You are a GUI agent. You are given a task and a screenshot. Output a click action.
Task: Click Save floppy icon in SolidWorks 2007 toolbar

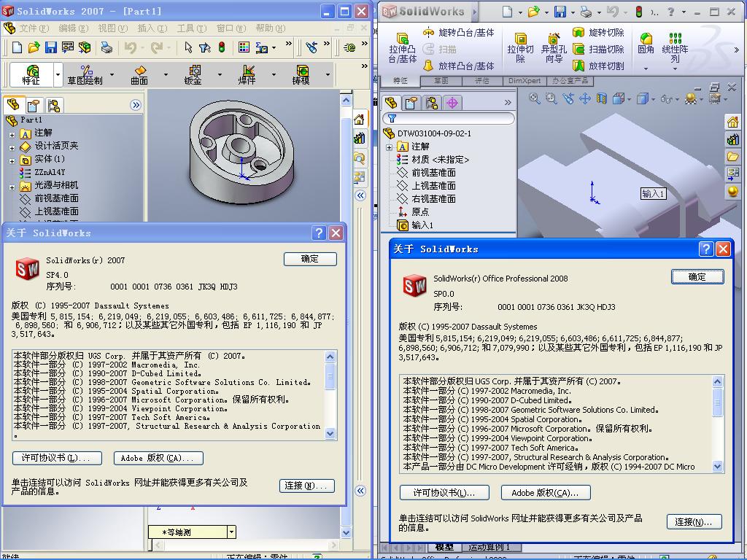[50, 47]
